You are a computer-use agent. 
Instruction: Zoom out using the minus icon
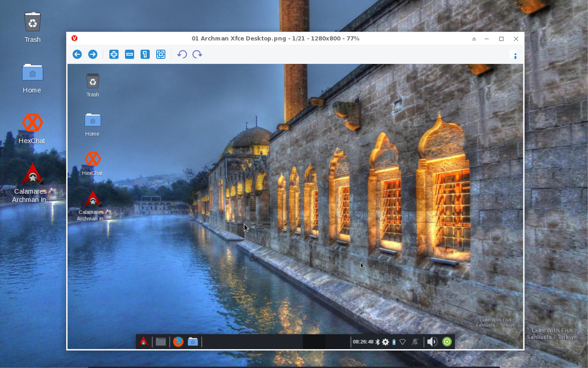129,54
